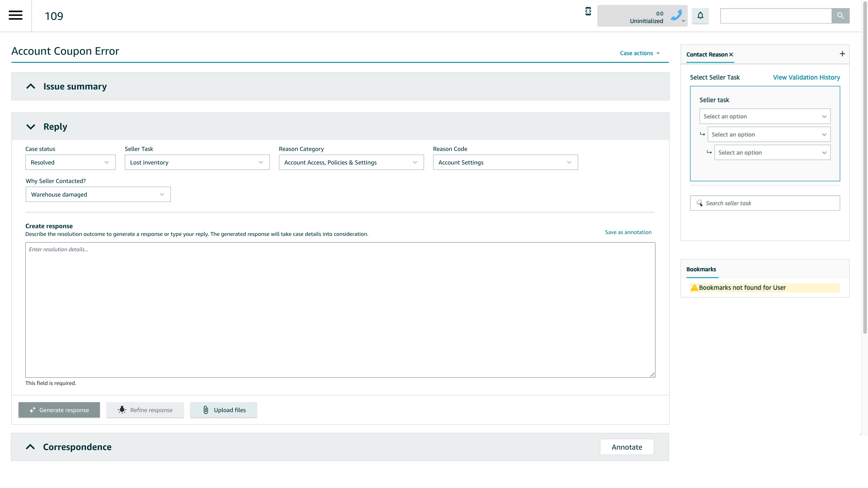Add a new panel with the plus icon

coord(843,54)
